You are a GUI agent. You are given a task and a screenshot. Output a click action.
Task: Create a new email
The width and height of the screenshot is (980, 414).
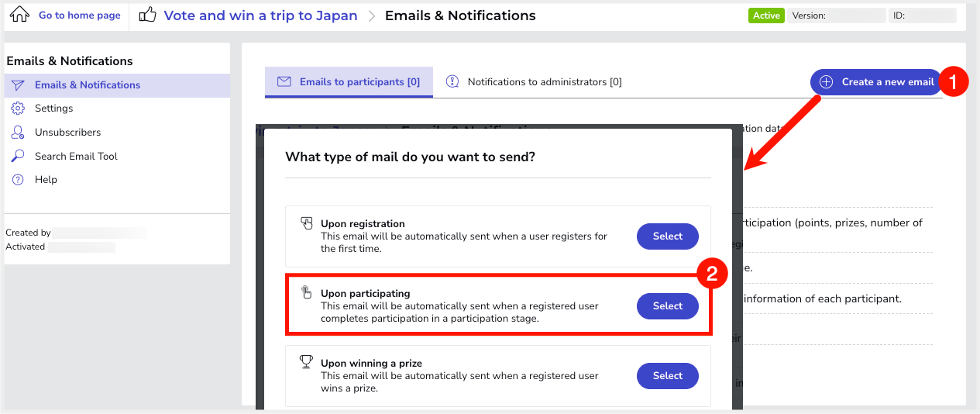point(876,81)
